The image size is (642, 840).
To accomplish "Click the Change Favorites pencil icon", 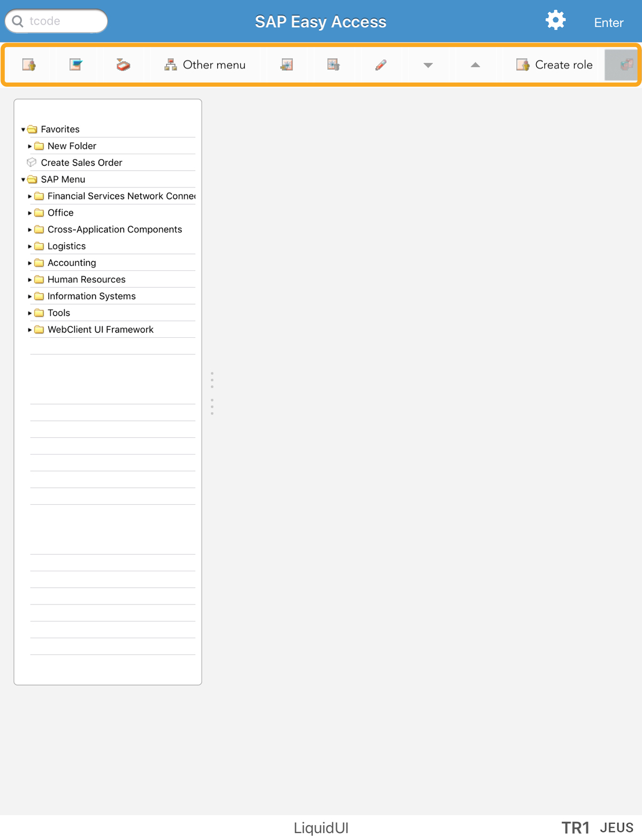I will pos(381,65).
